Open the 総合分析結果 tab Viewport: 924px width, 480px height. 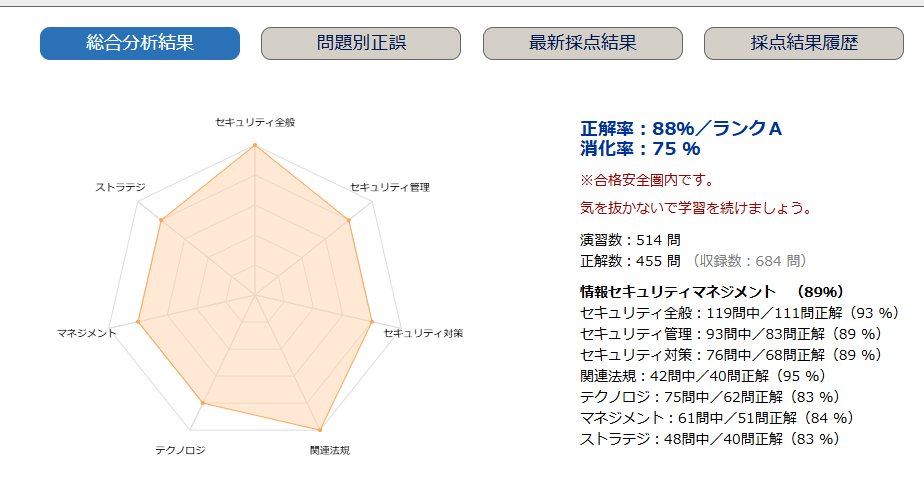[x=140, y=43]
